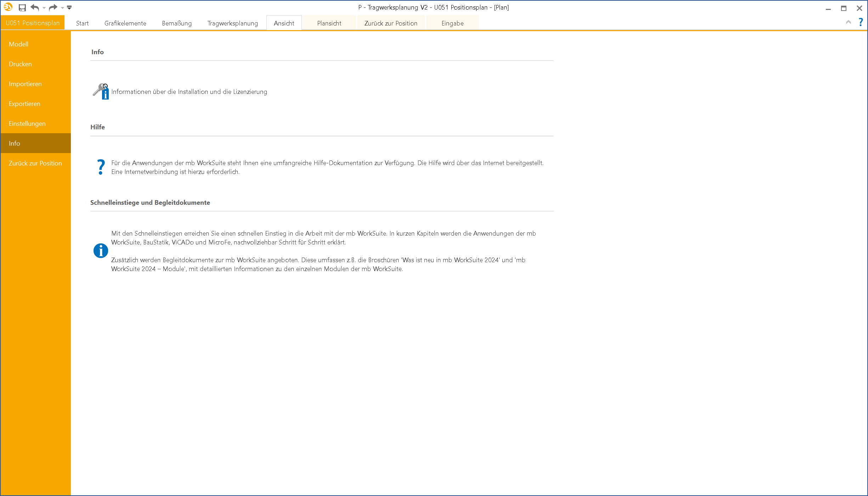
Task: Open Modell in the orange sidebar
Action: coord(36,44)
